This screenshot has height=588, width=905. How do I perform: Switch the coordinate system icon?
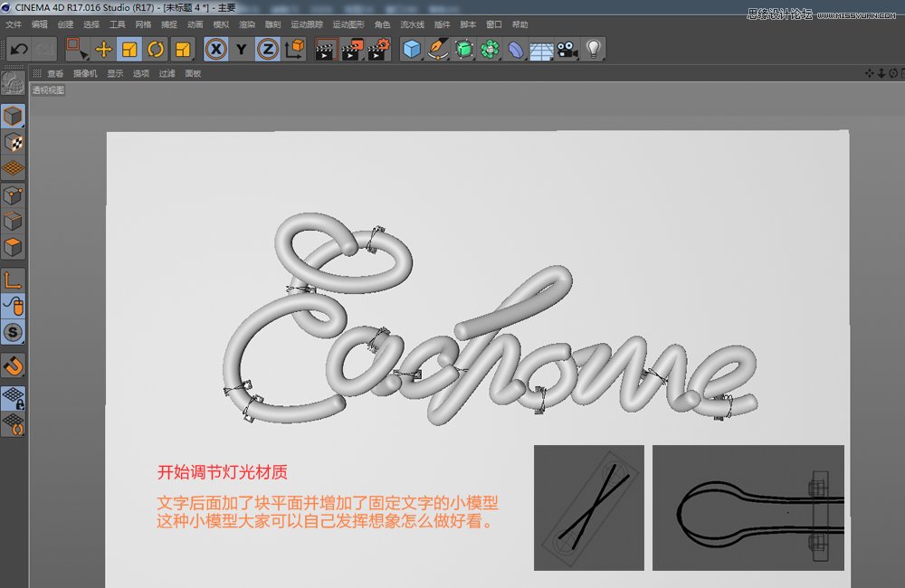tap(294, 49)
